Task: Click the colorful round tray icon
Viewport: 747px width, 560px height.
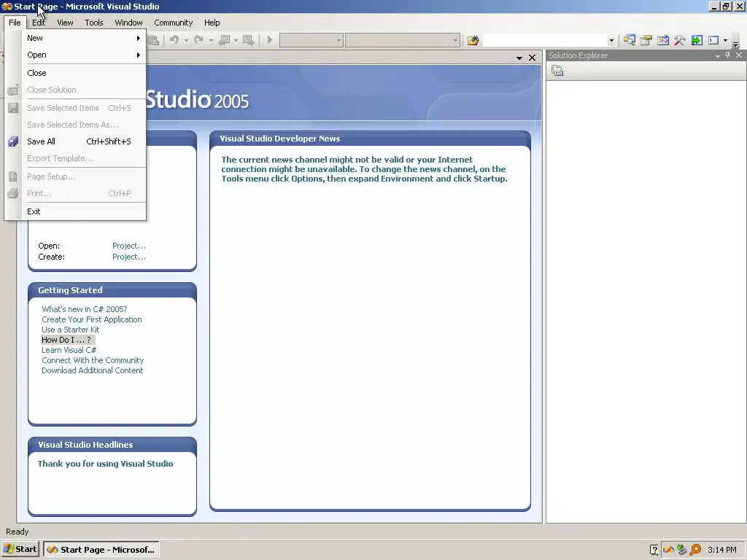Action: pyautogui.click(x=668, y=550)
